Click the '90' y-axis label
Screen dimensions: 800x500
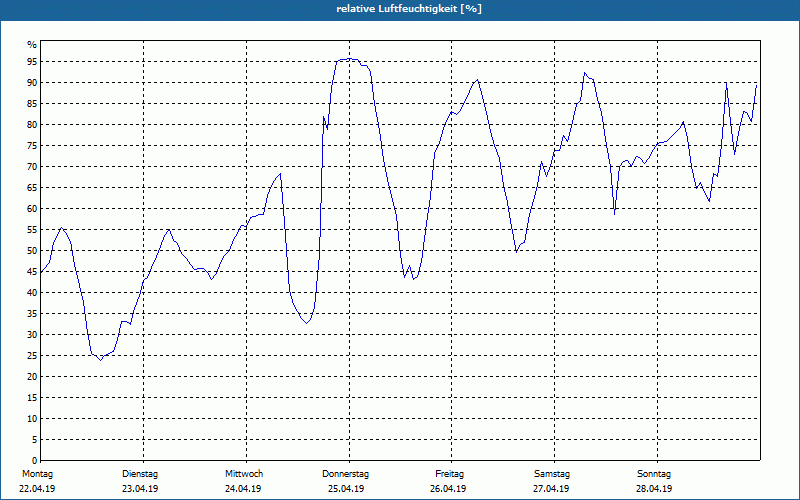32,83
